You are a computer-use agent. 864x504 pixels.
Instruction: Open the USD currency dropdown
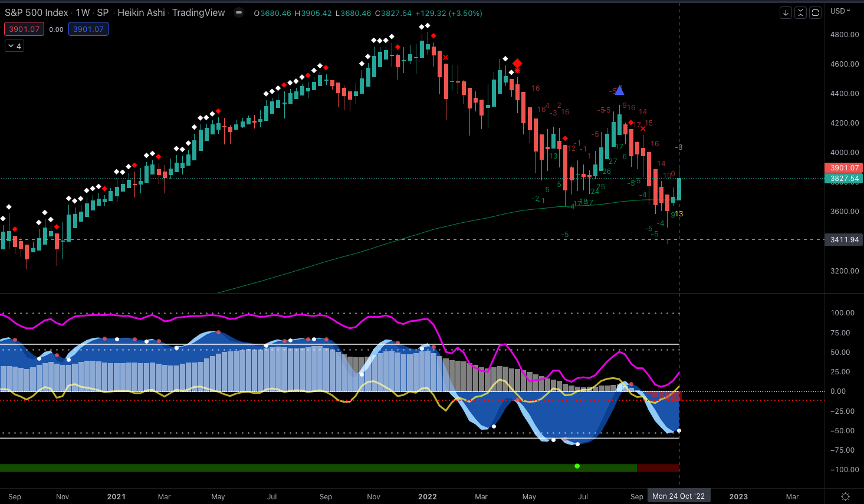pos(840,11)
